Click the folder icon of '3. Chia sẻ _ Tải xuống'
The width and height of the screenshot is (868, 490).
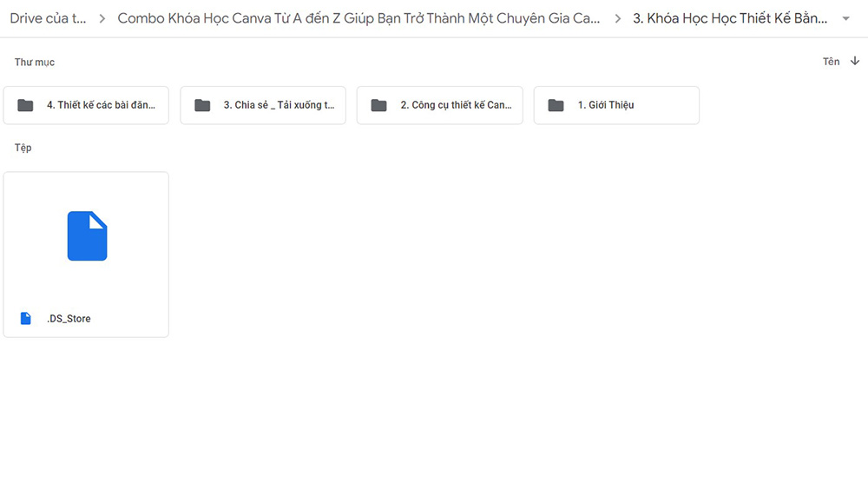pos(202,105)
